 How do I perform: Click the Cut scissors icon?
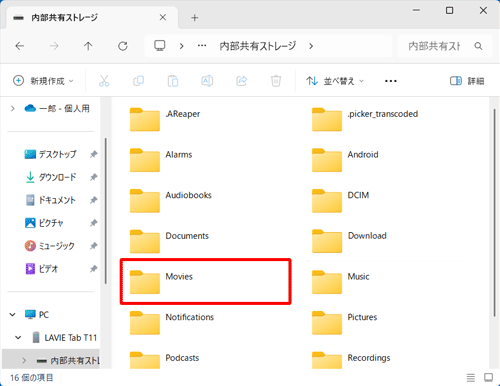pos(104,81)
